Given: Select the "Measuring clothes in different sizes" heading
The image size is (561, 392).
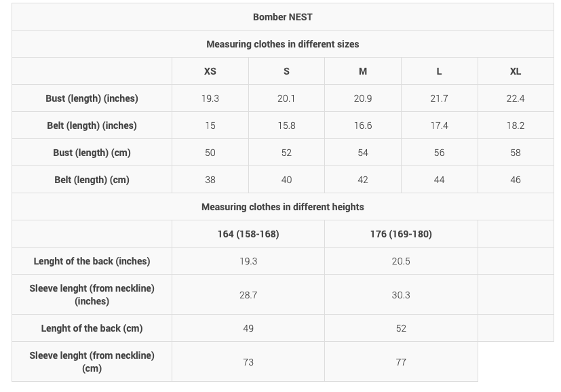Looking at the screenshot, I should [x=282, y=44].
